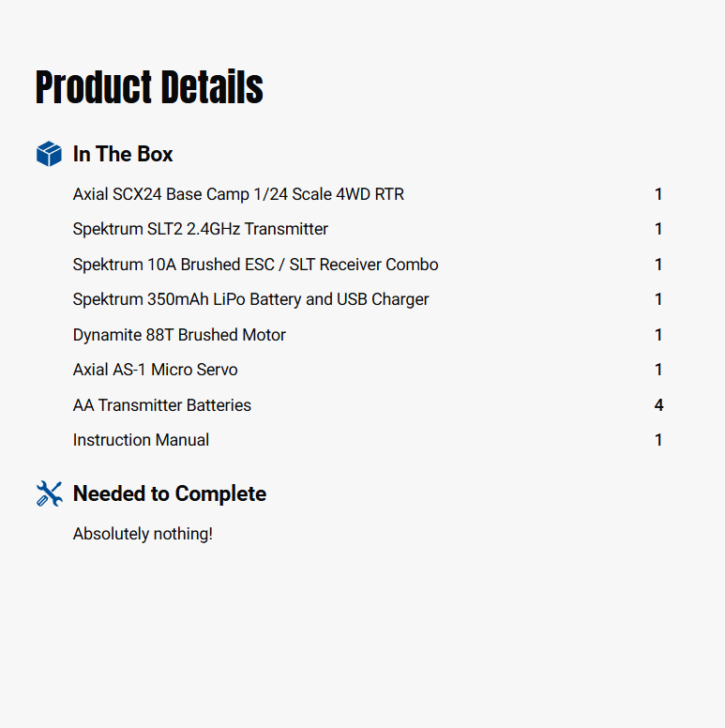Click the Absolutely nothing! text

[x=143, y=534]
